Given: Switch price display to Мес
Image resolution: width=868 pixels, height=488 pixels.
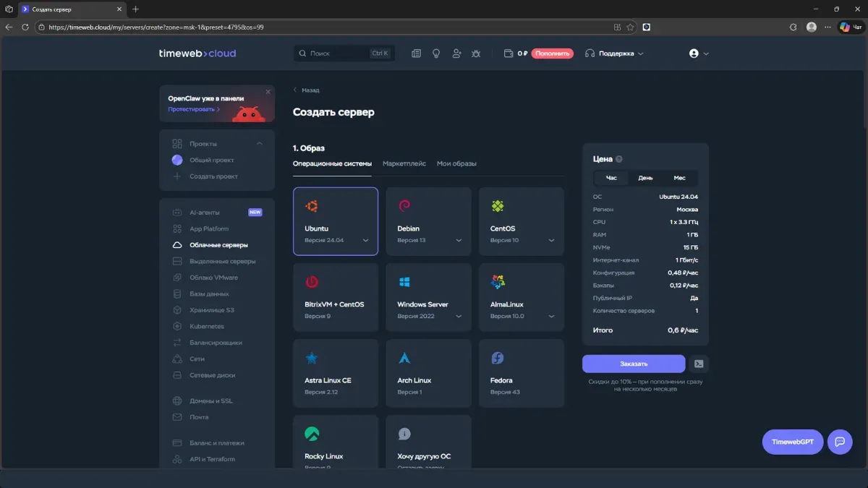Looking at the screenshot, I should pyautogui.click(x=681, y=177).
